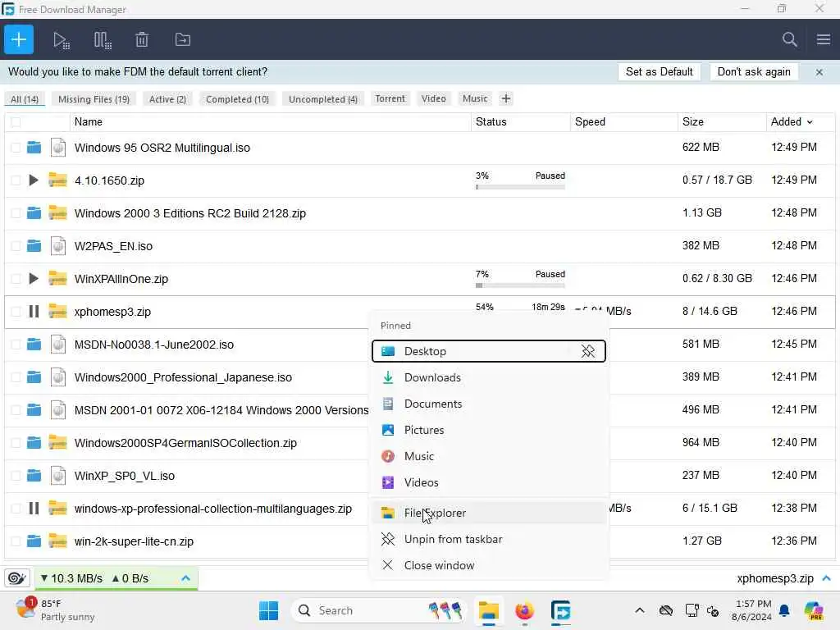Screen dimensions: 840x630
Task: Click the Move to folder toolbar icon
Action: [183, 39]
